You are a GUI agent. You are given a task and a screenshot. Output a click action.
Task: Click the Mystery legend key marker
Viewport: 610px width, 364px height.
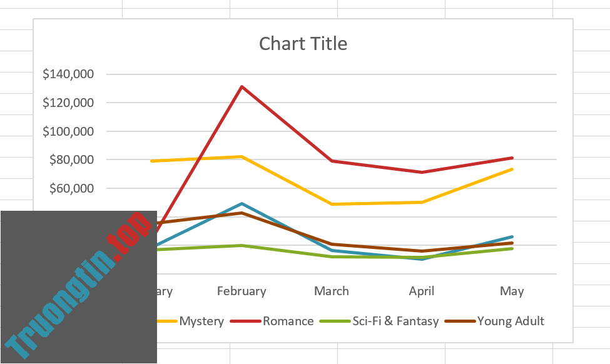click(x=168, y=321)
